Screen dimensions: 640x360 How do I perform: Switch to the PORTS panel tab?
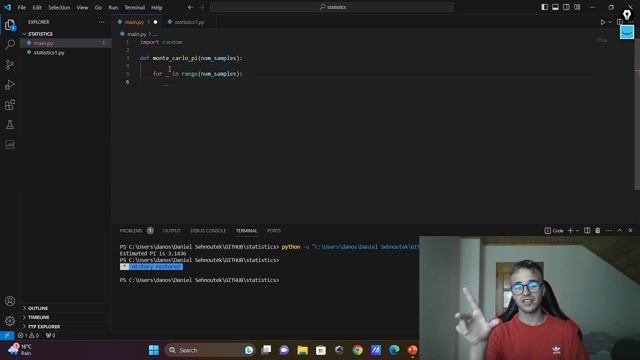274,231
